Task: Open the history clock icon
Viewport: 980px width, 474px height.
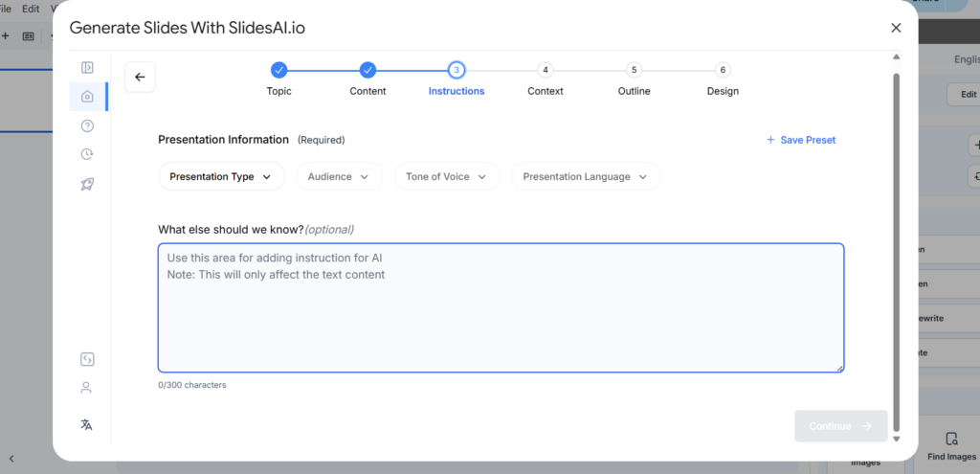Action: tap(87, 154)
